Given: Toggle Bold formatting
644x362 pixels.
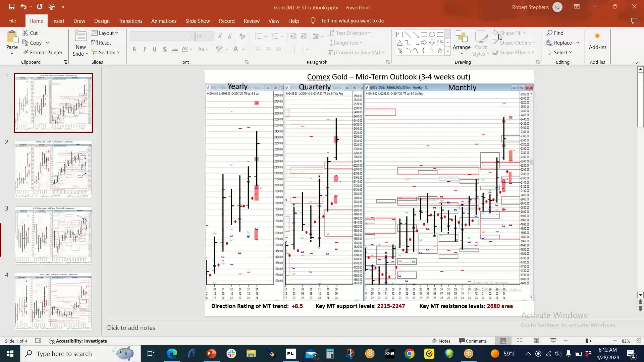Looking at the screenshot, I should click(x=134, y=49).
